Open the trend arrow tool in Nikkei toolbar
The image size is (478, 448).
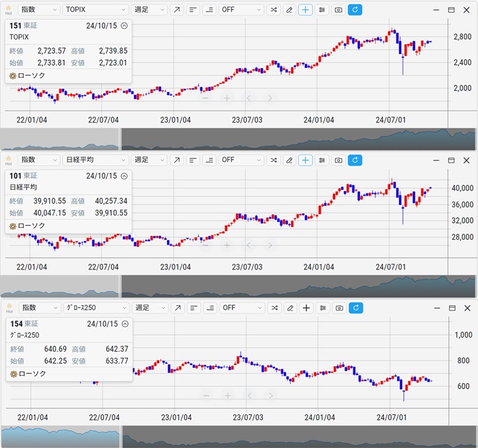[176, 160]
